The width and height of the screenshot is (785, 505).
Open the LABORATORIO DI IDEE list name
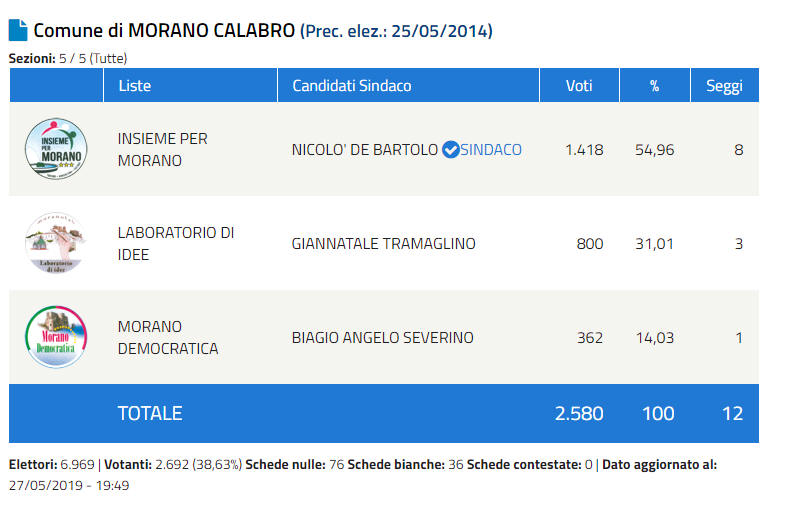(175, 243)
